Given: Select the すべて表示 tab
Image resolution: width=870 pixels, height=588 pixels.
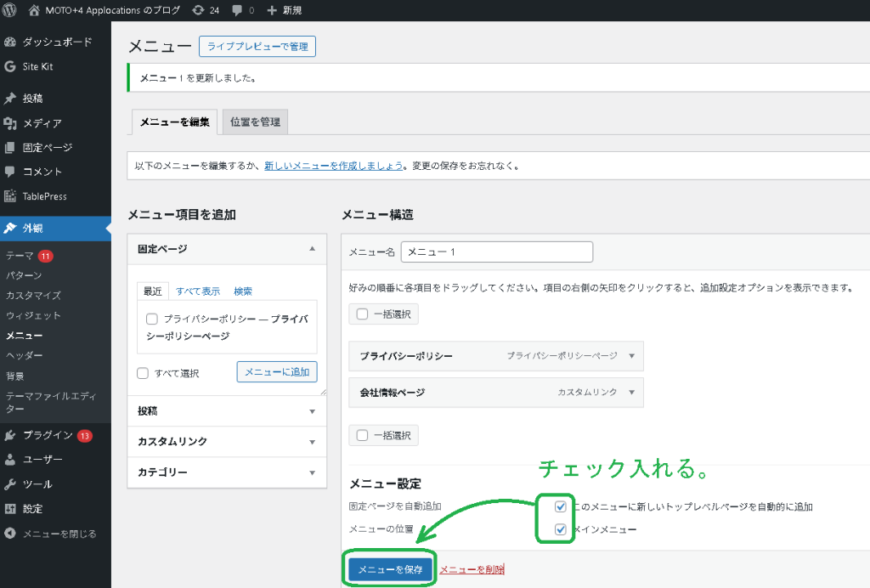Looking at the screenshot, I should click(x=198, y=291).
